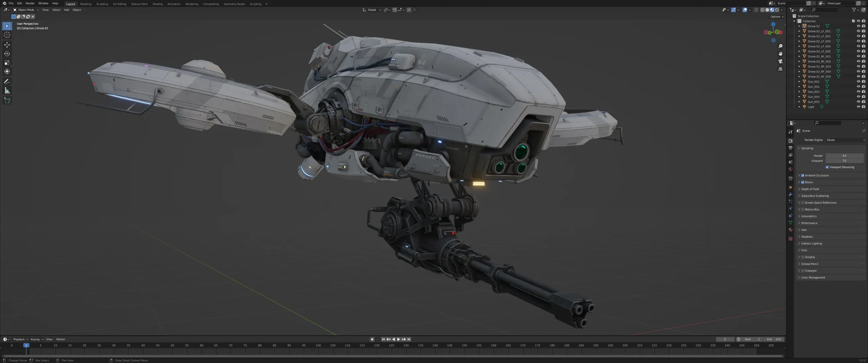The image size is (868, 363).
Task: Select the Move tool
Action: (7, 45)
